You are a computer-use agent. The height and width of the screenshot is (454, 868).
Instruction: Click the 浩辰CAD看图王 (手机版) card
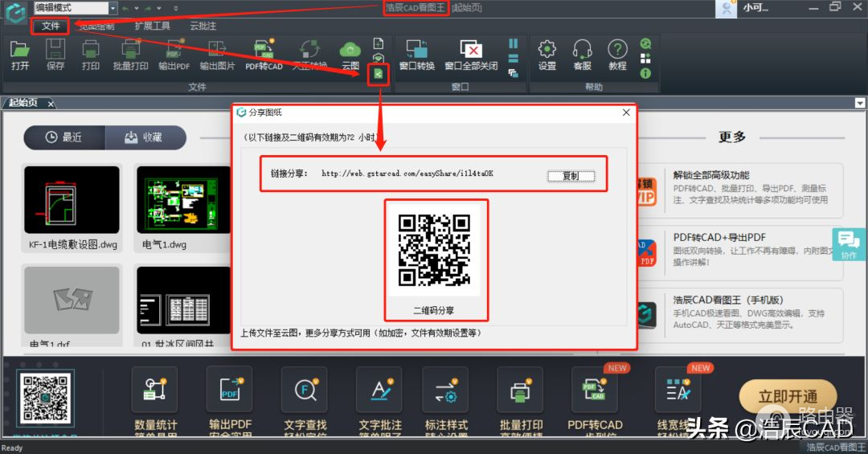pos(739,315)
